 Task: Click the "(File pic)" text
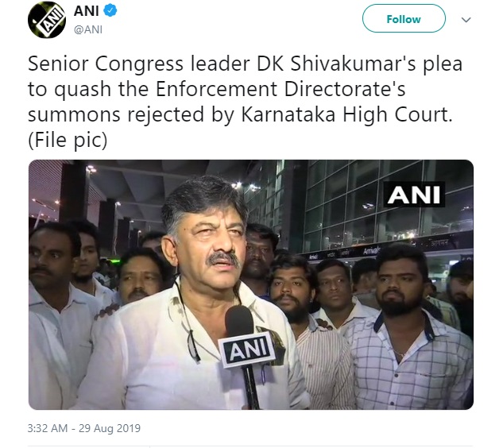tap(68, 140)
